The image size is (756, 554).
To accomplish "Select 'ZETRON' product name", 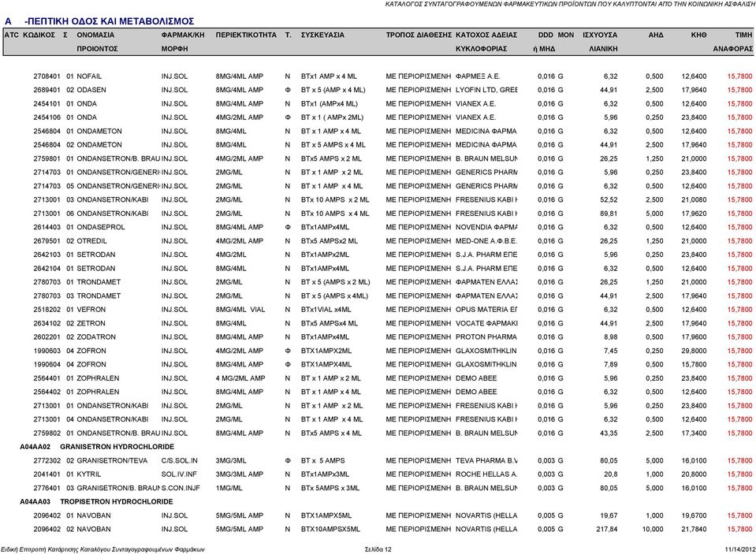I will [x=91, y=324].
